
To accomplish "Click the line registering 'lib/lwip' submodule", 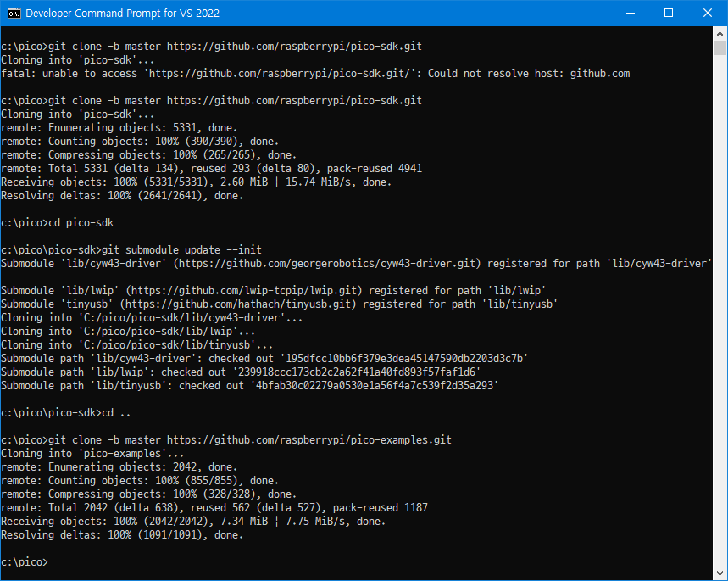I will (273, 290).
